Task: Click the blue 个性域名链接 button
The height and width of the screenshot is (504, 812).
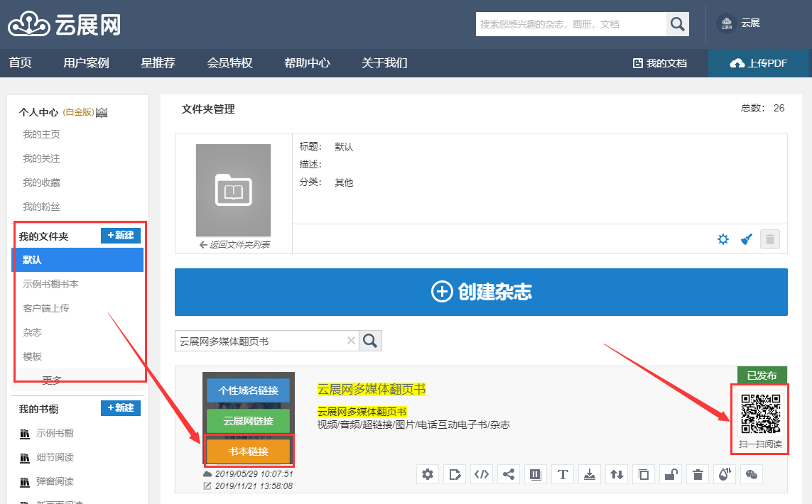Action: pyautogui.click(x=248, y=390)
